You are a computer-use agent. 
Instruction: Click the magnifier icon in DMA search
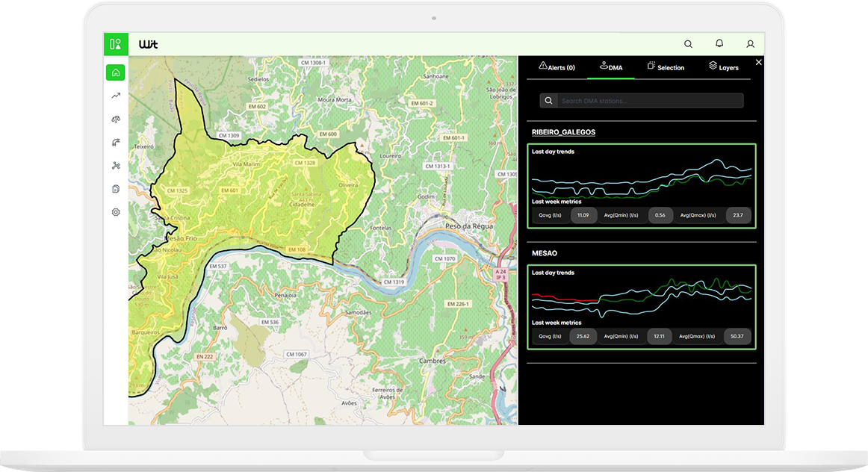[548, 101]
